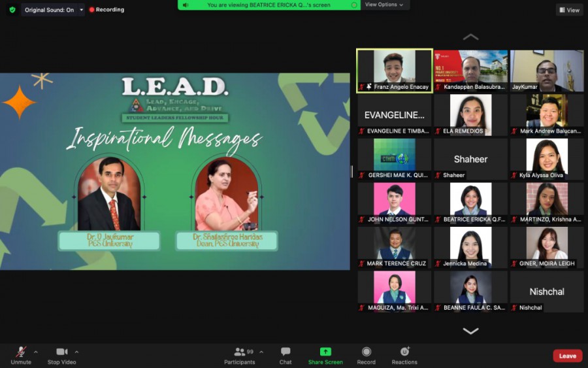Image resolution: width=588 pixels, height=368 pixels.
Task: Expand the audio options arrow beside Unmute
Action: 35,352
